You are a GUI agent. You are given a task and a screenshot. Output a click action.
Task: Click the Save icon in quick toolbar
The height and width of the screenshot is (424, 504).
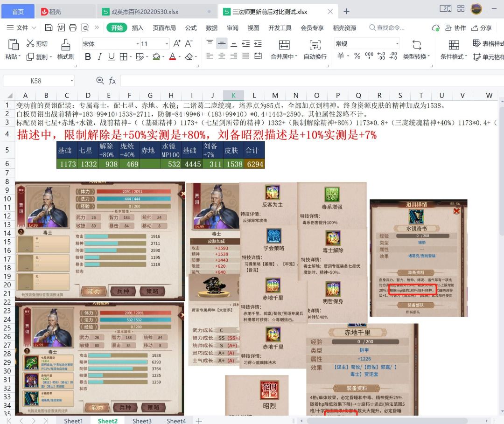49,28
